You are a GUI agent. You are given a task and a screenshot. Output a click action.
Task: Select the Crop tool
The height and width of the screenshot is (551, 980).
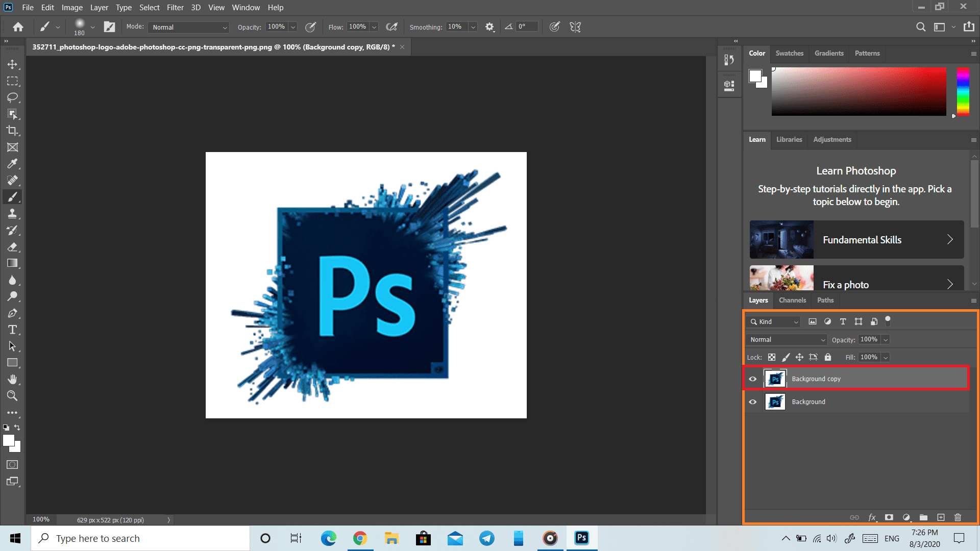tap(12, 131)
